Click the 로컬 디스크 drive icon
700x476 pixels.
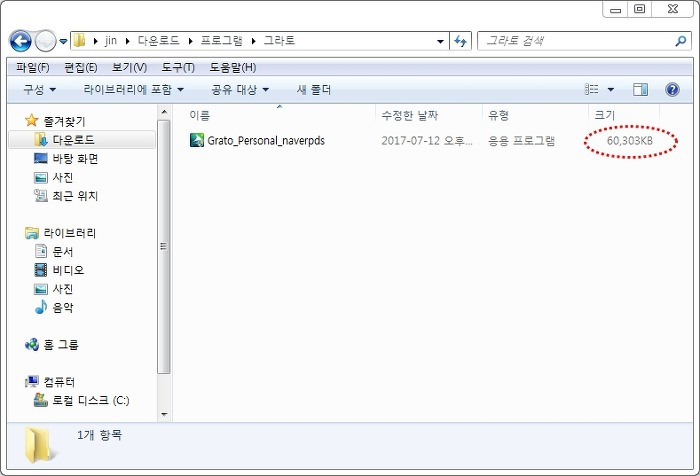click(41, 400)
